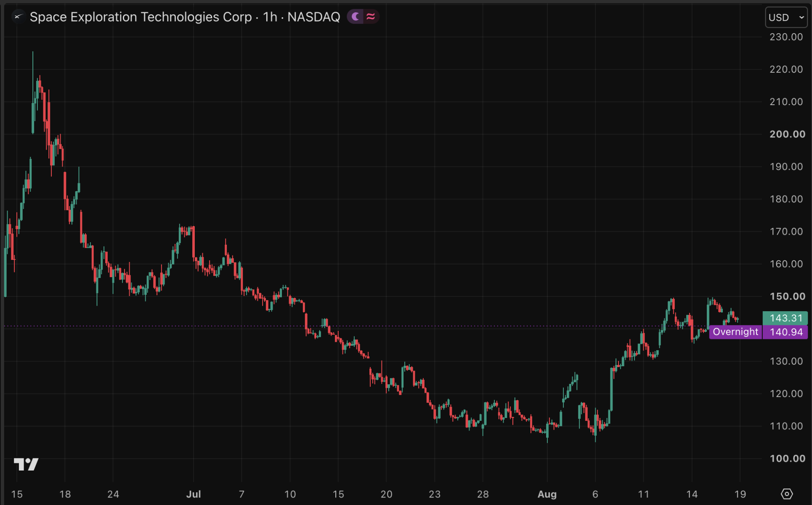
Task: Click the 110.00 price axis label
Action: coord(786,426)
